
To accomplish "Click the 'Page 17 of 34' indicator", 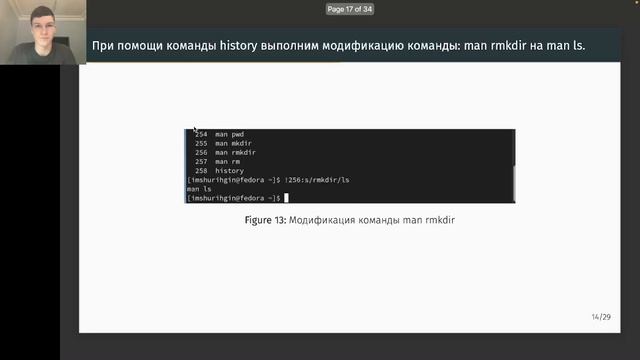I will point(350,9).
